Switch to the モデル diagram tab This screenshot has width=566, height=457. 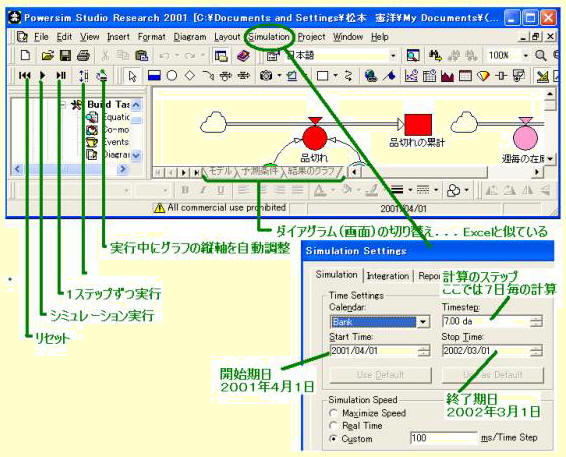click(220, 171)
